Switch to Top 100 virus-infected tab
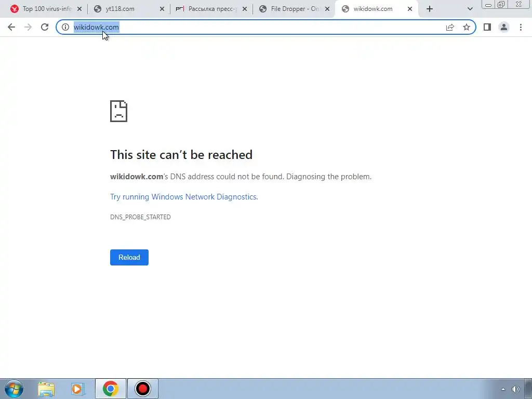The width and height of the screenshot is (532, 399). click(46, 9)
